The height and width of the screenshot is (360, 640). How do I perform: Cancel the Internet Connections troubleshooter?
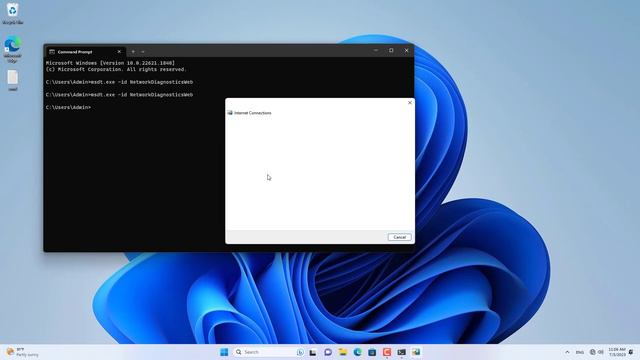(400, 237)
